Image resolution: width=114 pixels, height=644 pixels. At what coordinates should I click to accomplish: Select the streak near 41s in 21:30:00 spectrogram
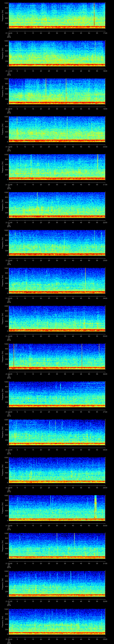(x=74, y=541)
